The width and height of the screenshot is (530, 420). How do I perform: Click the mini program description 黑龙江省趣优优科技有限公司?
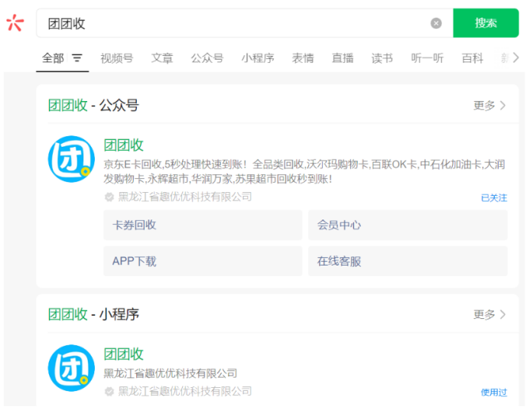click(x=171, y=373)
